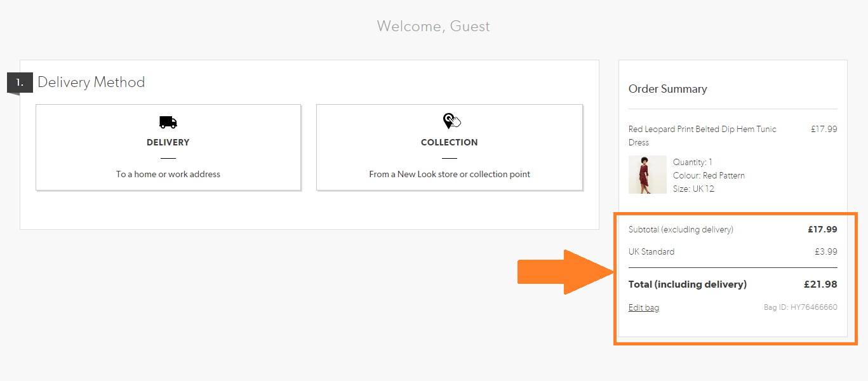Click the Welcome, Guest heading
The width and height of the screenshot is (868, 381).
point(434,26)
